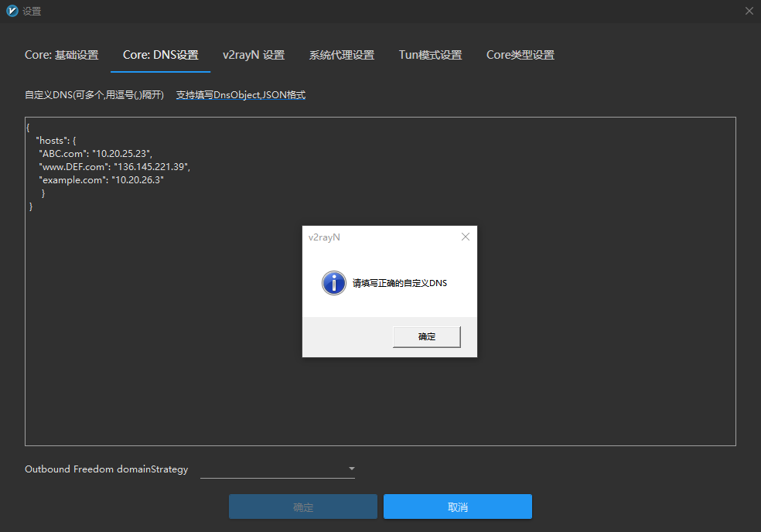Expand the Outbound Freedom domainStrategy dropdown
Screen dimensions: 761x532
click(277, 469)
